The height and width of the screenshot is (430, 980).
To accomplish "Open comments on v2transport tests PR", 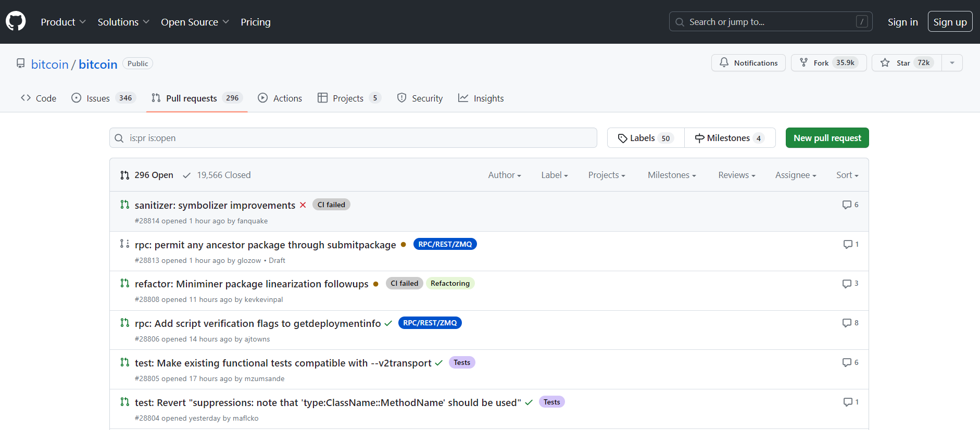I will 850,362.
